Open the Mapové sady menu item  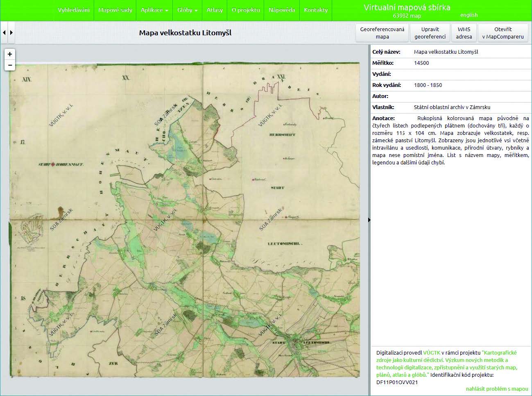click(x=115, y=10)
